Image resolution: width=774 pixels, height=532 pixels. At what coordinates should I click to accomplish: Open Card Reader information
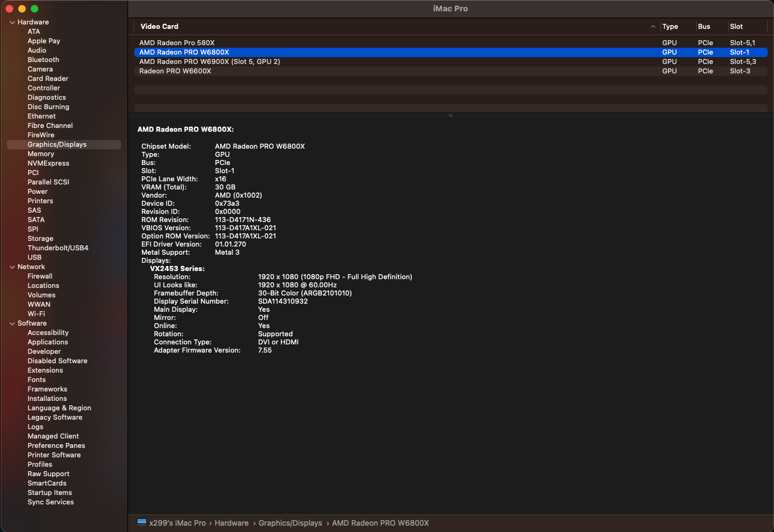[x=48, y=78]
